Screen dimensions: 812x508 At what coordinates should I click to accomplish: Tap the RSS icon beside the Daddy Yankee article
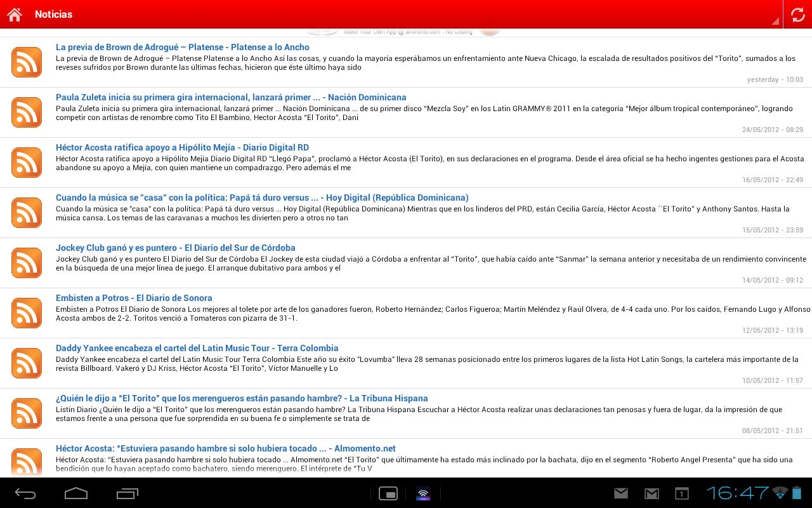tap(27, 363)
